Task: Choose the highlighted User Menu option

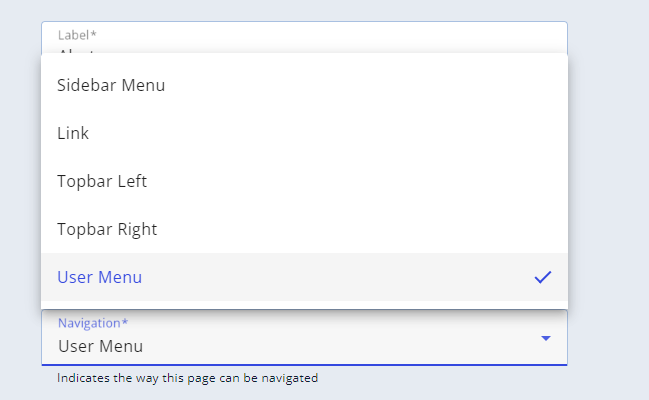Action: click(x=100, y=277)
